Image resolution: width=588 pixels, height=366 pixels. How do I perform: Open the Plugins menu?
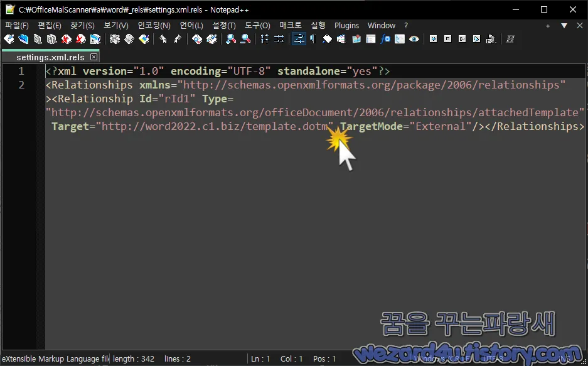(346, 26)
